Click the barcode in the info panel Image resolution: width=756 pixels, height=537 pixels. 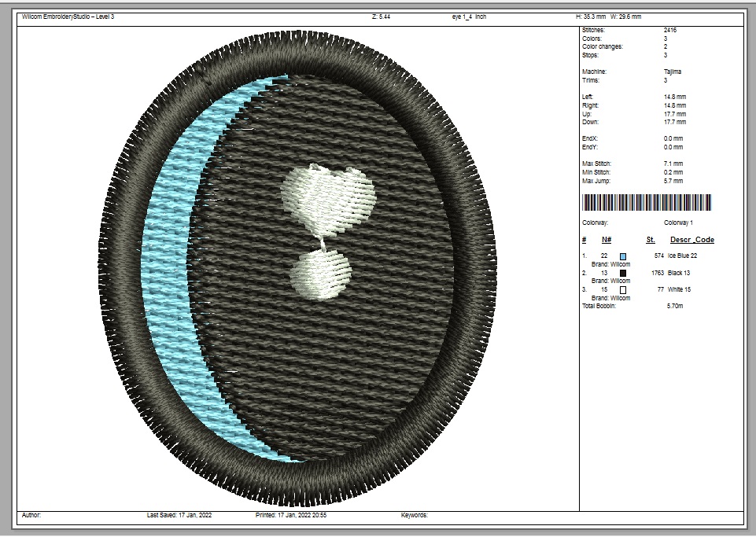click(x=646, y=203)
